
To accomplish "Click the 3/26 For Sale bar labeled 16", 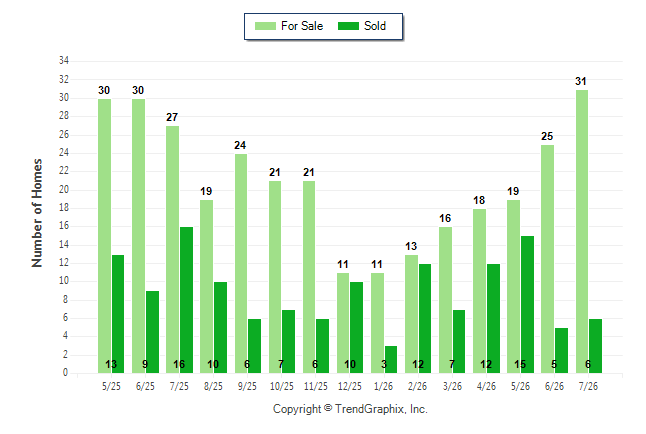I will (x=445, y=300).
